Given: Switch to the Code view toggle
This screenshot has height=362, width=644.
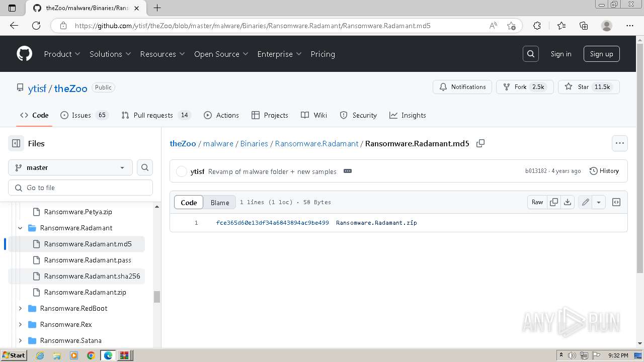Looking at the screenshot, I should point(189,202).
